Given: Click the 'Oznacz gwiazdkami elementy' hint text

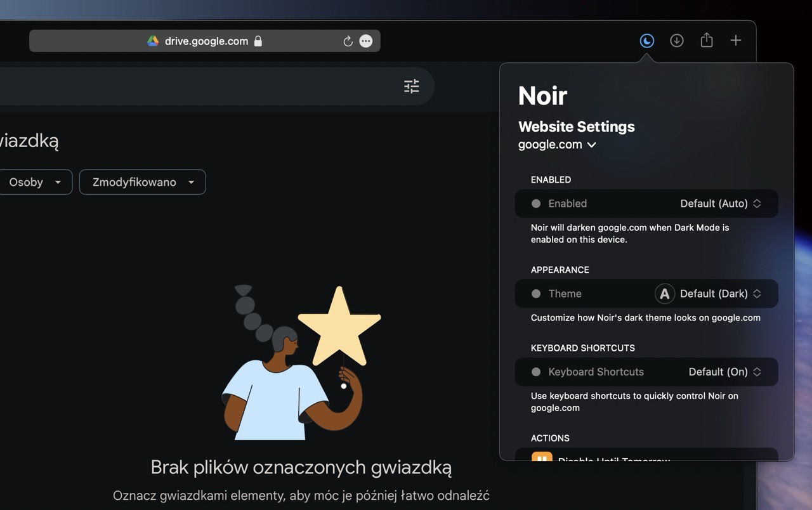Looking at the screenshot, I should pos(301,495).
